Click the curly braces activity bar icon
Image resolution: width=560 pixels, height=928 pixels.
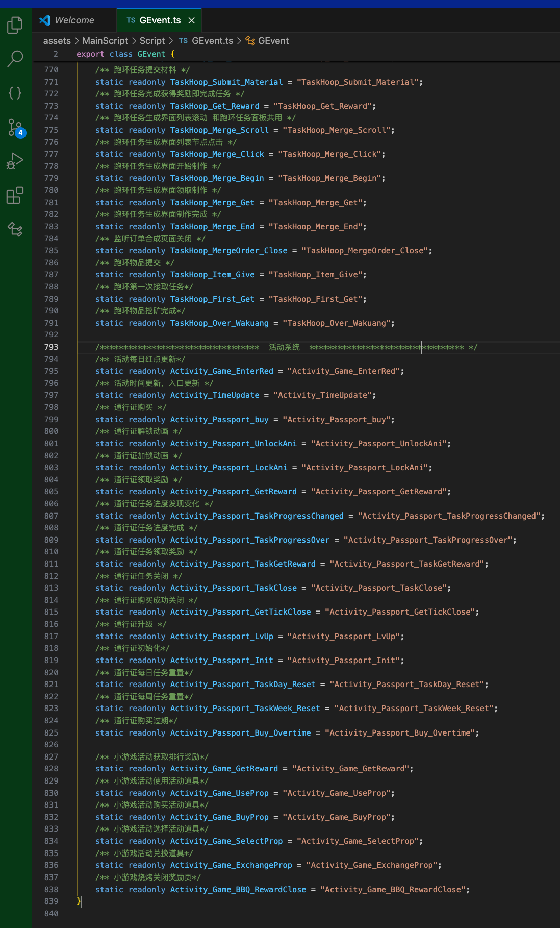15,93
